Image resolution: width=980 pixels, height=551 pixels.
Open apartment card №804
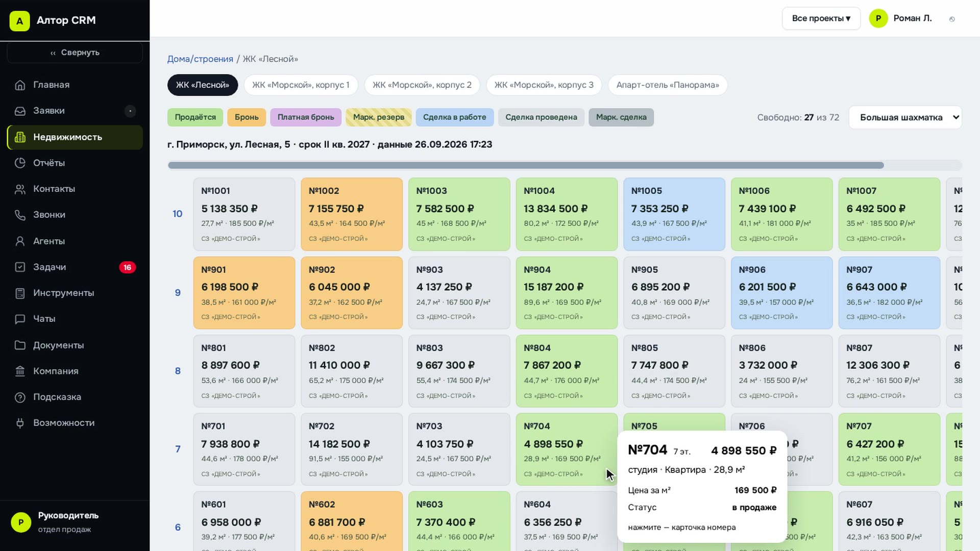point(567,371)
